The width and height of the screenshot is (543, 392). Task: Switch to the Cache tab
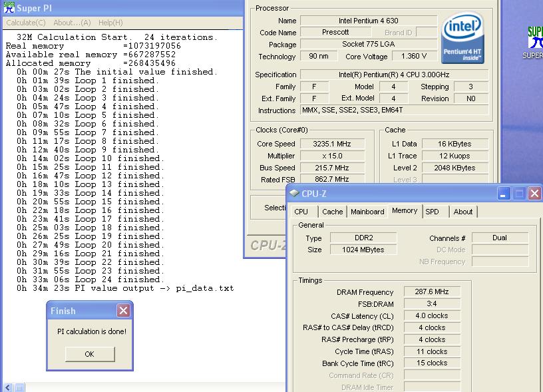(x=333, y=212)
